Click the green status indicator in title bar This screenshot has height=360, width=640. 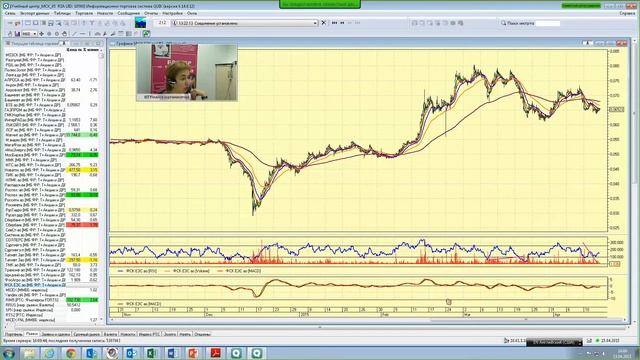click(x=581, y=6)
